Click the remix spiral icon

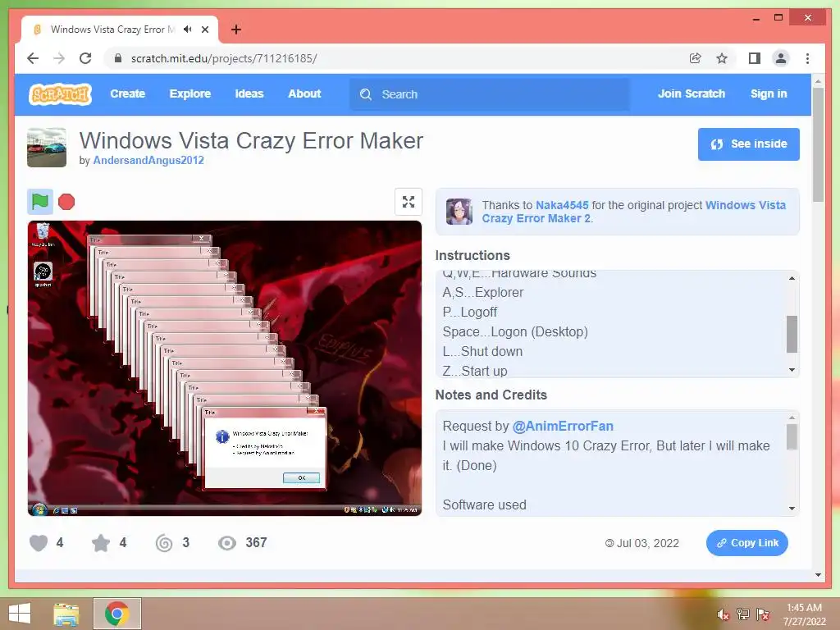coord(164,543)
